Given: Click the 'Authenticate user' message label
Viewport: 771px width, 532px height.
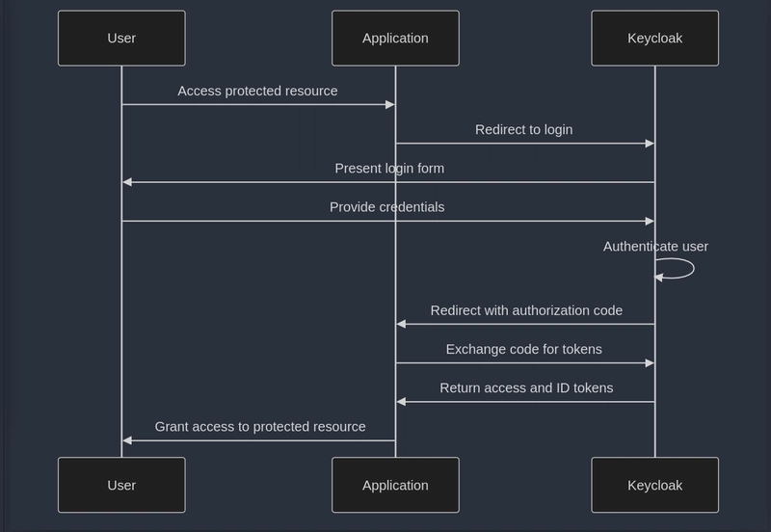Looking at the screenshot, I should (x=655, y=247).
